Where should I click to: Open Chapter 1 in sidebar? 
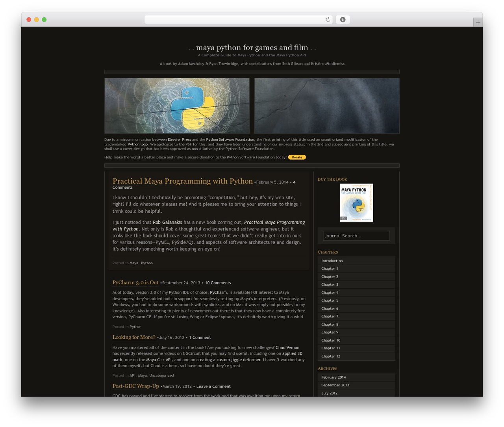click(356, 269)
